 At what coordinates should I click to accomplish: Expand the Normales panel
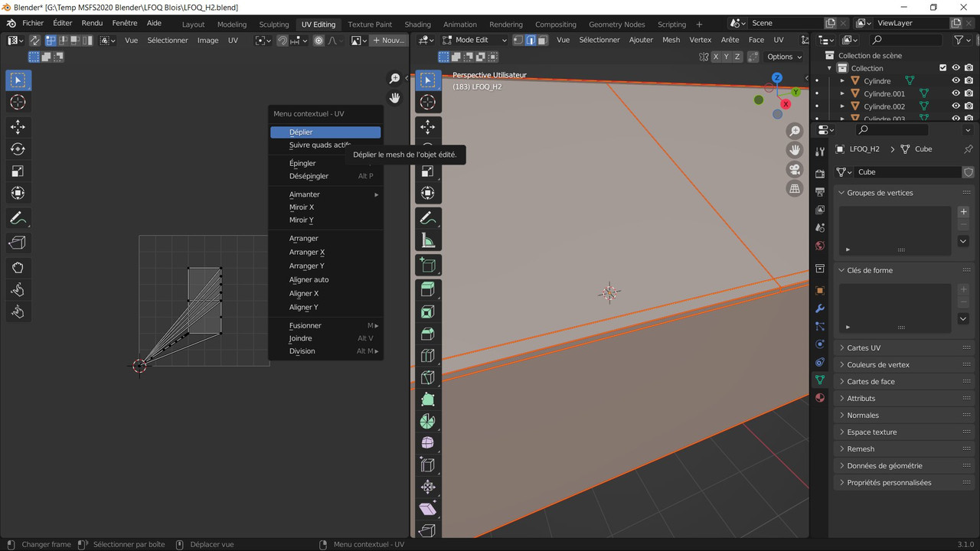(x=903, y=415)
